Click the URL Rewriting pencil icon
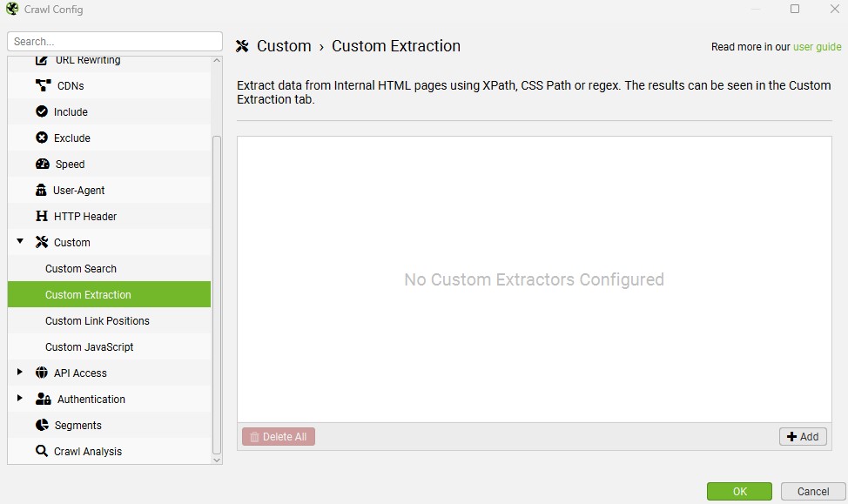Screen dimensions: 848x504 click(x=42, y=60)
